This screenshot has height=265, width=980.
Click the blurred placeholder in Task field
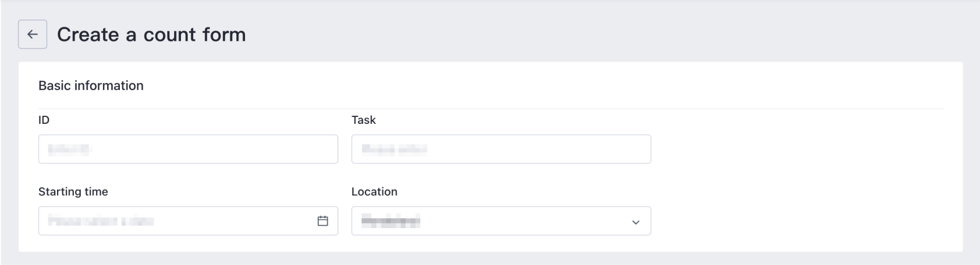394,150
